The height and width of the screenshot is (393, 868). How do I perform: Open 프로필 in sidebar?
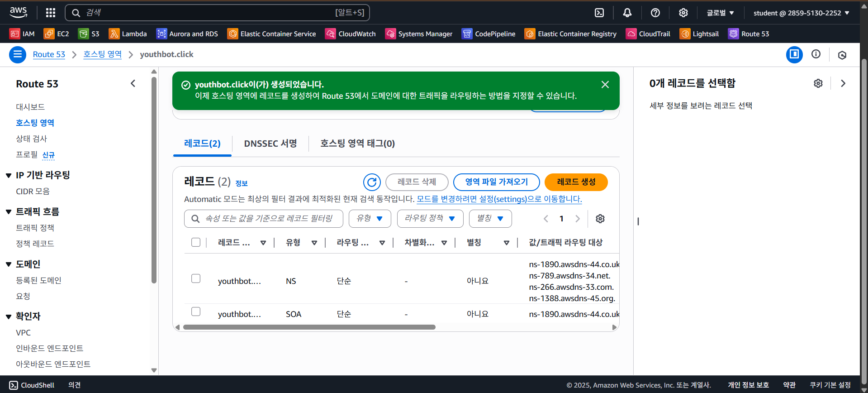tap(27, 154)
